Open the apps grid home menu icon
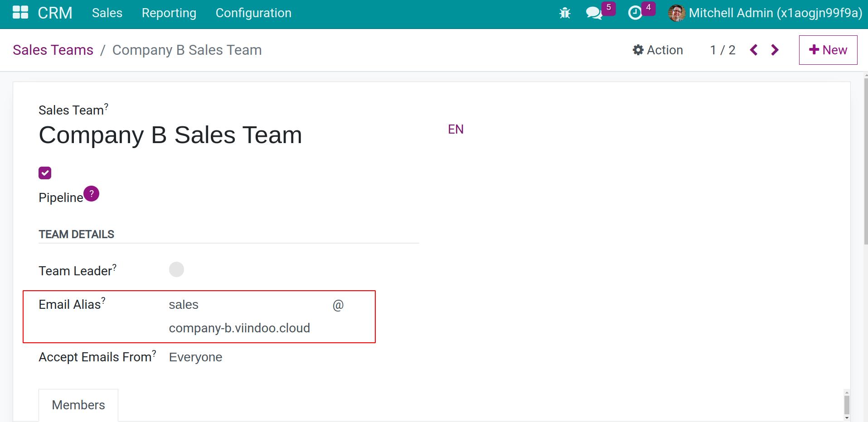The image size is (868, 422). [20, 13]
